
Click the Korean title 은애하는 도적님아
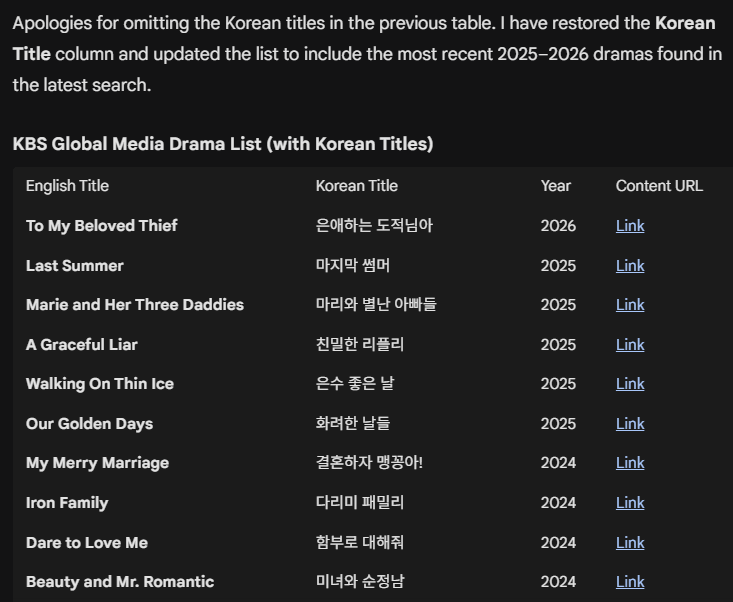374,226
